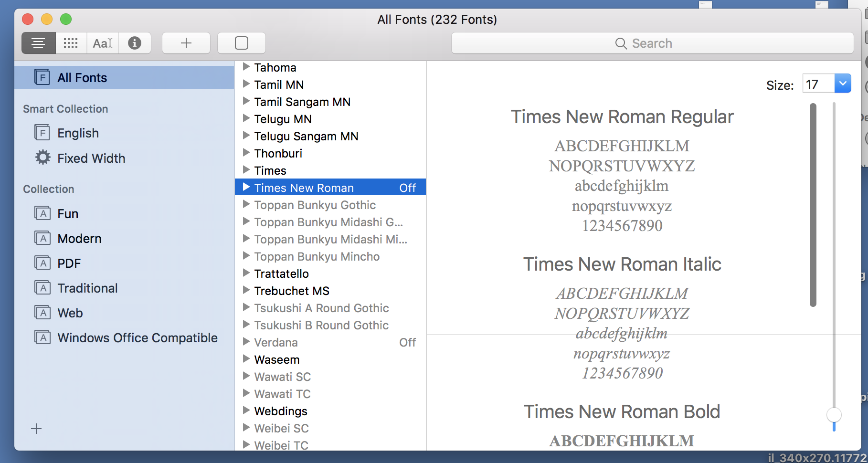This screenshot has height=463, width=868.
Task: Click the enable/disable font checkbox button
Action: tap(242, 43)
